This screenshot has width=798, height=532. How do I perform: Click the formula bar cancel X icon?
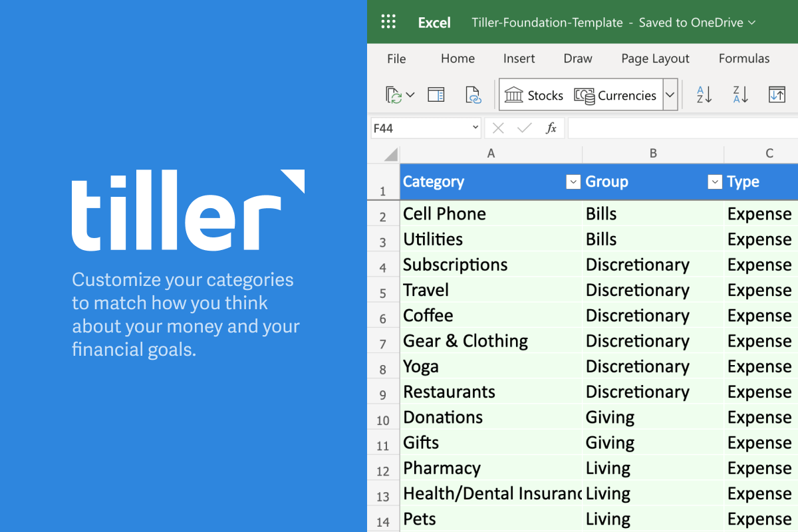point(498,128)
